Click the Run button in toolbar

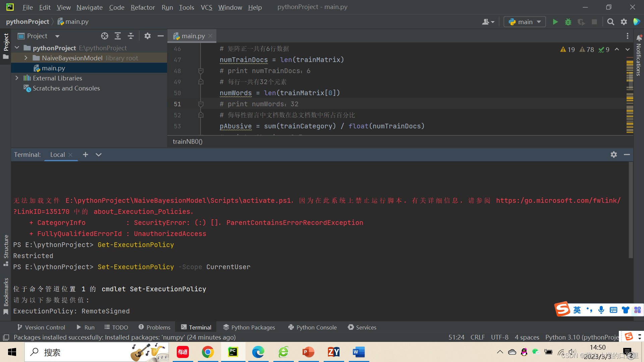(555, 21)
